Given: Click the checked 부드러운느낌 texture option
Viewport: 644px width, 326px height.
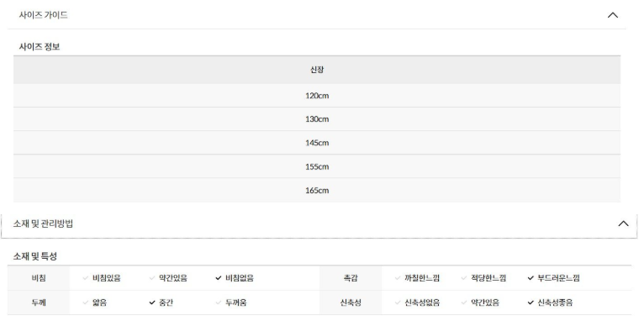Looking at the screenshot, I should [x=553, y=278].
